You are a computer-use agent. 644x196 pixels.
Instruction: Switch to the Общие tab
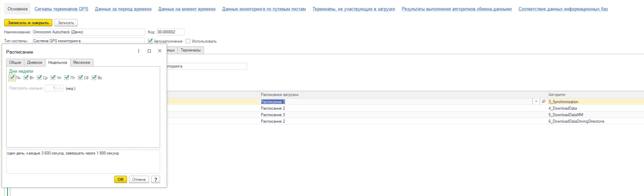click(15, 63)
